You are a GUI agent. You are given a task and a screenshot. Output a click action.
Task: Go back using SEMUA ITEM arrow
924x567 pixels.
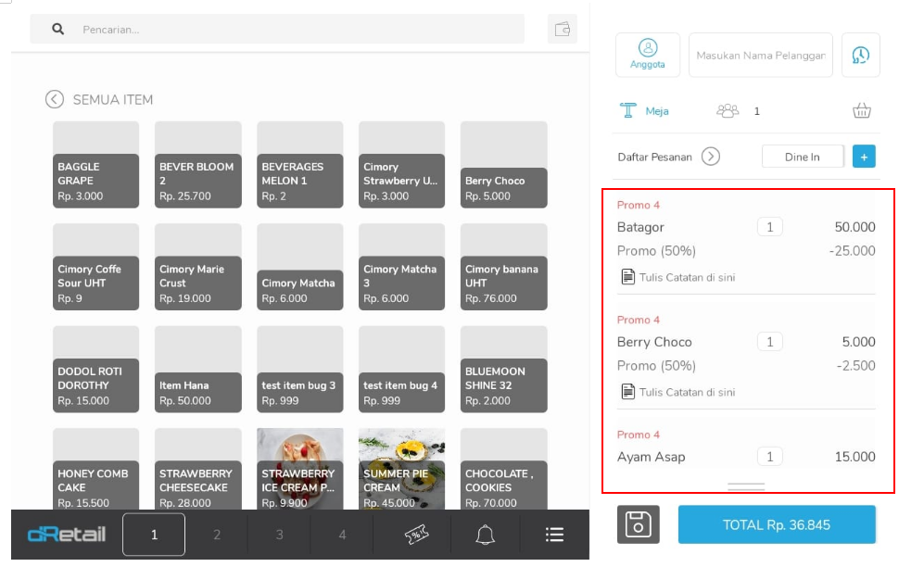coord(55,100)
